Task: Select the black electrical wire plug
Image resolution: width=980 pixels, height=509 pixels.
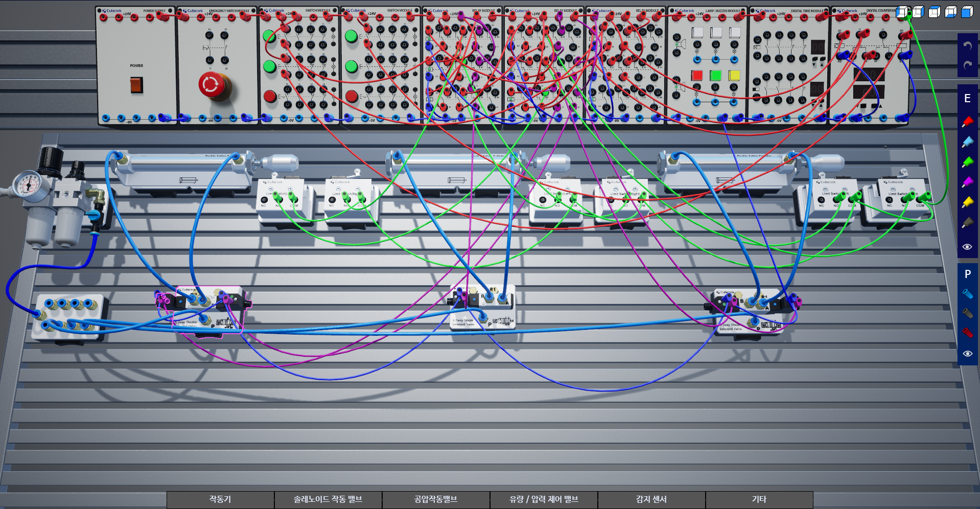Action: pos(967,223)
